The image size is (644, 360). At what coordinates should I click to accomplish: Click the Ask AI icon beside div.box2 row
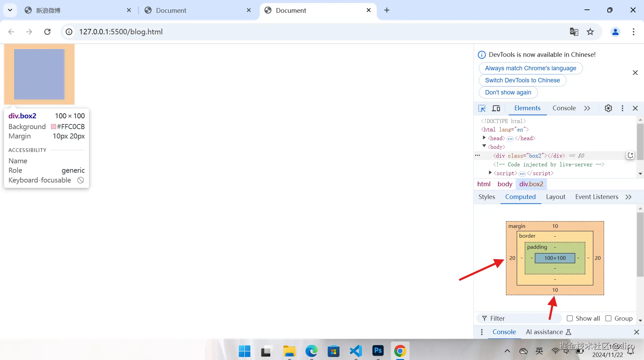(630, 155)
